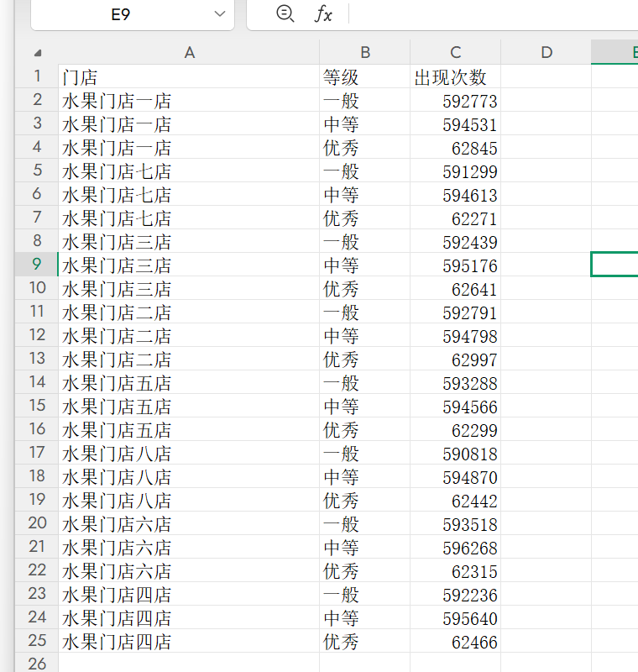Select column B header

[365, 52]
